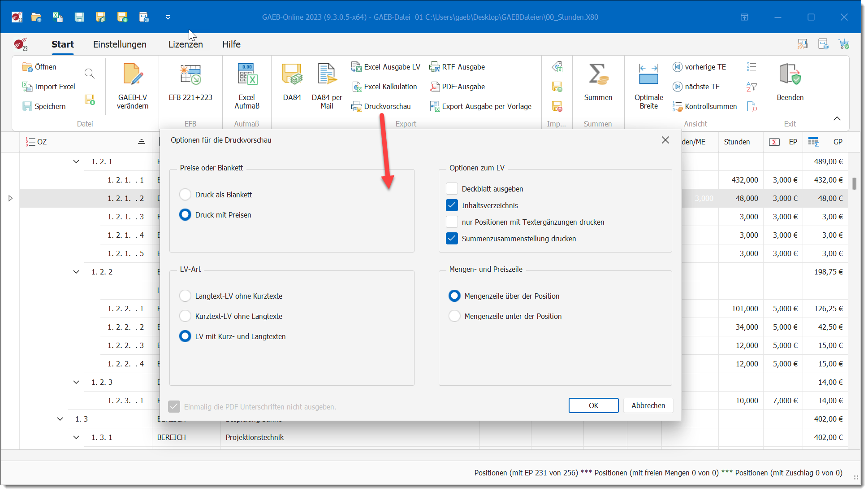Open the Lizenzen ribbon tab
The width and height of the screenshot is (868, 492).
pos(186,44)
